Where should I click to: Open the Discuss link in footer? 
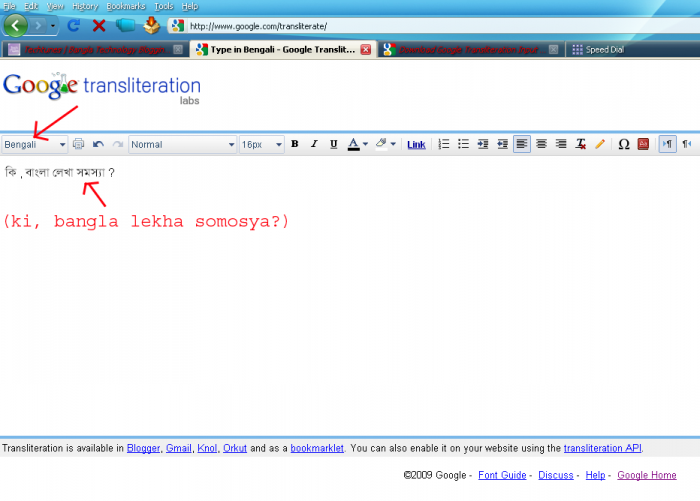pyautogui.click(x=556, y=475)
